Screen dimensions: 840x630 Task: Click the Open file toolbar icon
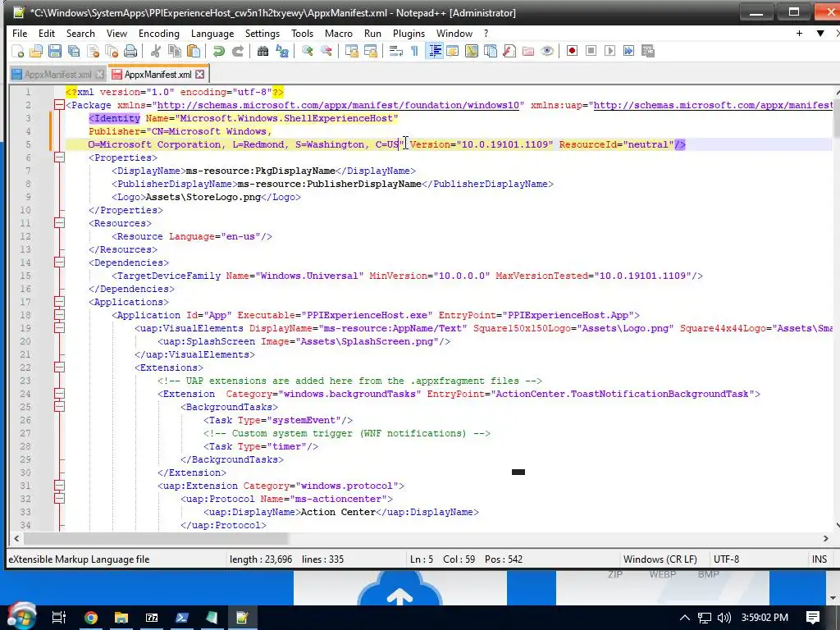pyautogui.click(x=36, y=51)
